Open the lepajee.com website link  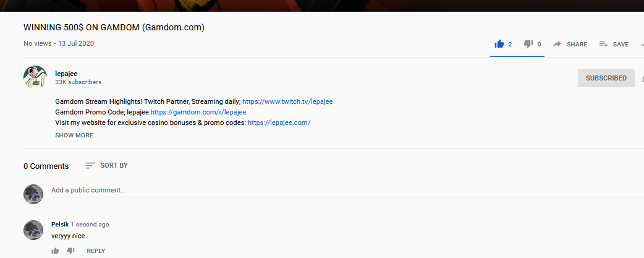279,123
